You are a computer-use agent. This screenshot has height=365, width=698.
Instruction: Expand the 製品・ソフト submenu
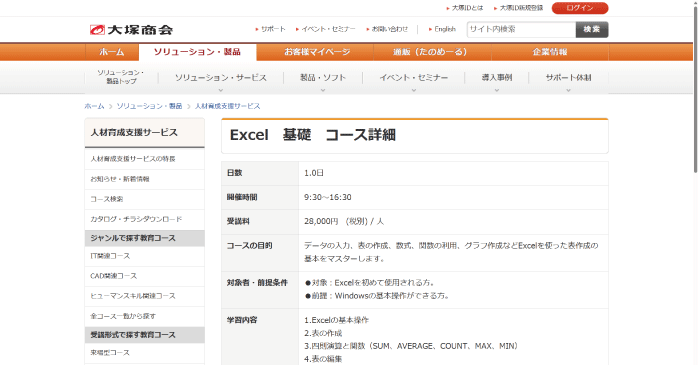click(323, 78)
